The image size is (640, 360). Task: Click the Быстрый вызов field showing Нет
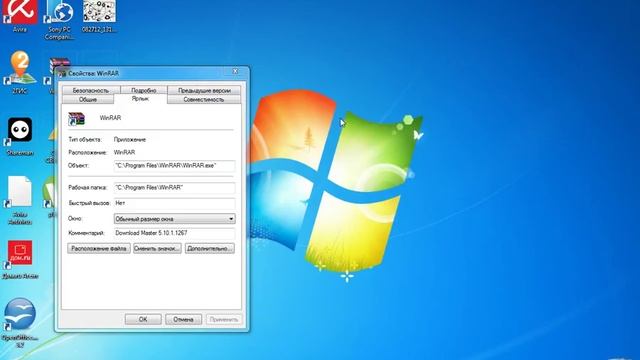[174, 203]
